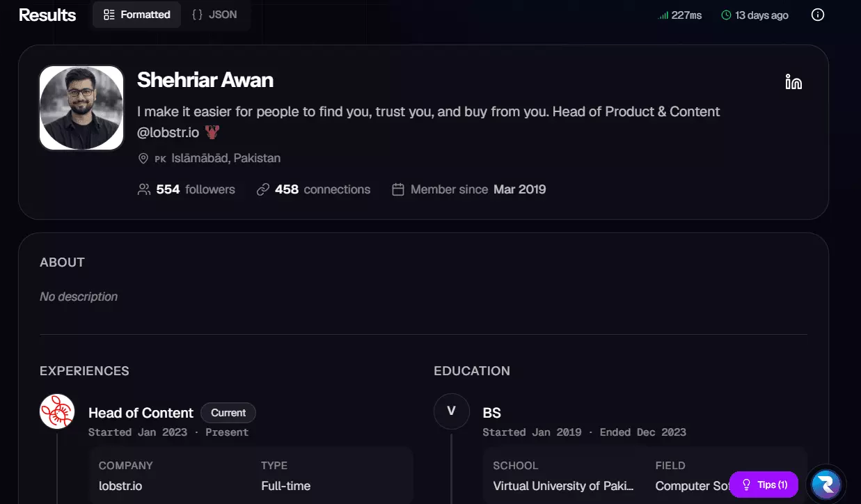Switch to the JSON tab
This screenshot has height=504, width=861.
[x=214, y=15]
